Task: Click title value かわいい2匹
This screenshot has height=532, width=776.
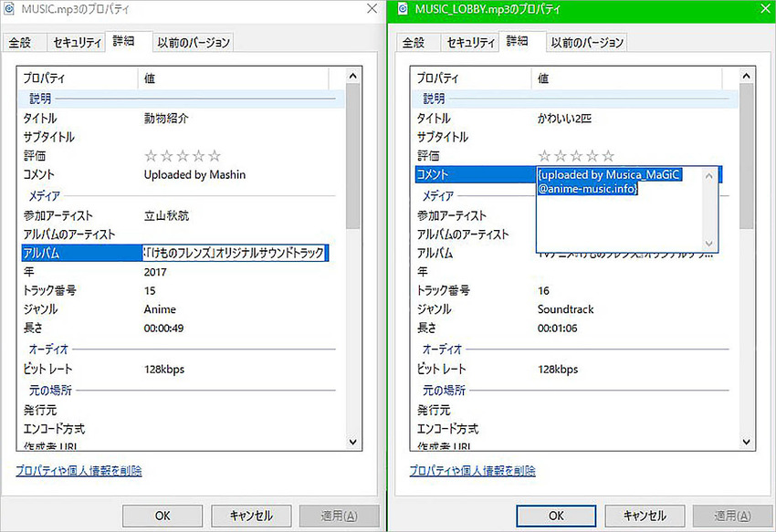Action: [565, 119]
